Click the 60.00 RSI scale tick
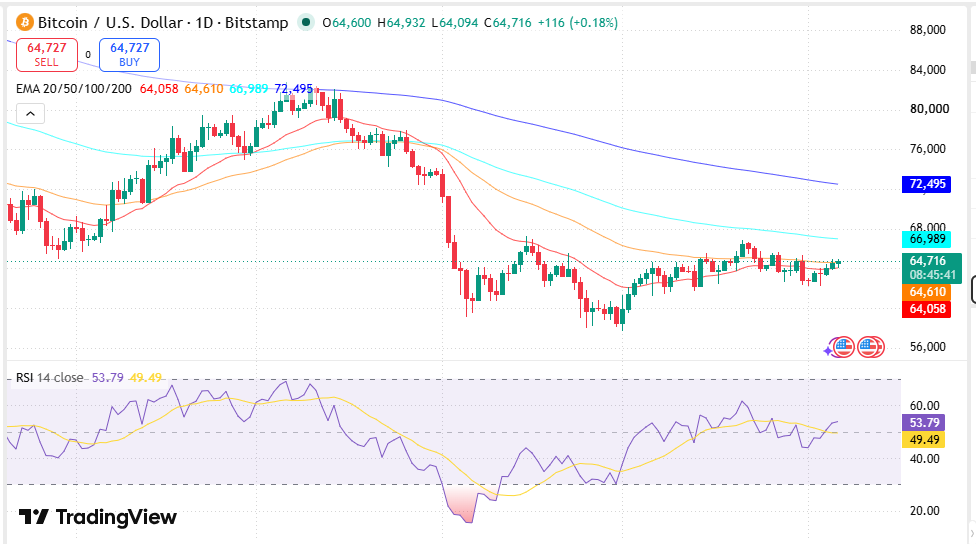Image resolution: width=976 pixels, height=544 pixels. (924, 406)
